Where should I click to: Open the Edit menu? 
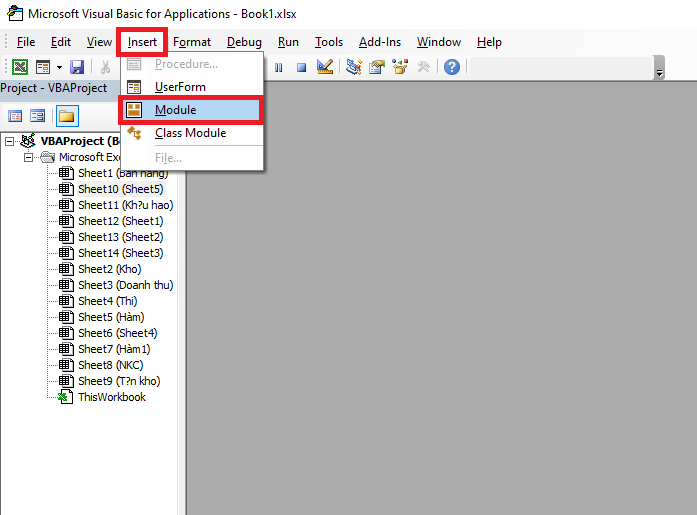(61, 42)
